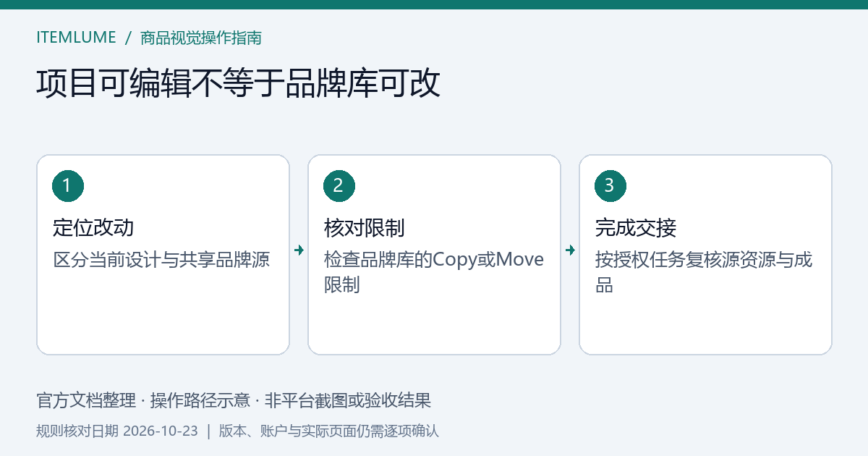868x456 pixels.
Task: Click the ITEMLUME breadcrumb text
Action: (76, 38)
